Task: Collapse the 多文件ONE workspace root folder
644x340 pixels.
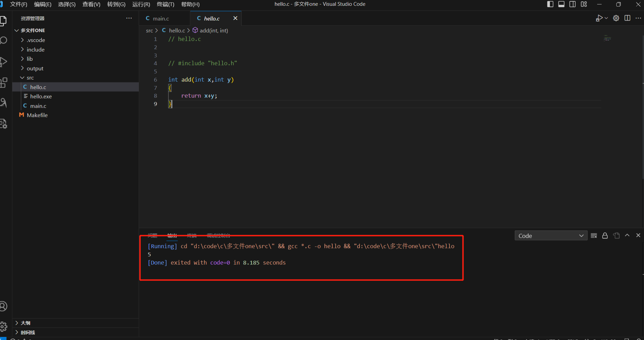Action: (75, 30)
